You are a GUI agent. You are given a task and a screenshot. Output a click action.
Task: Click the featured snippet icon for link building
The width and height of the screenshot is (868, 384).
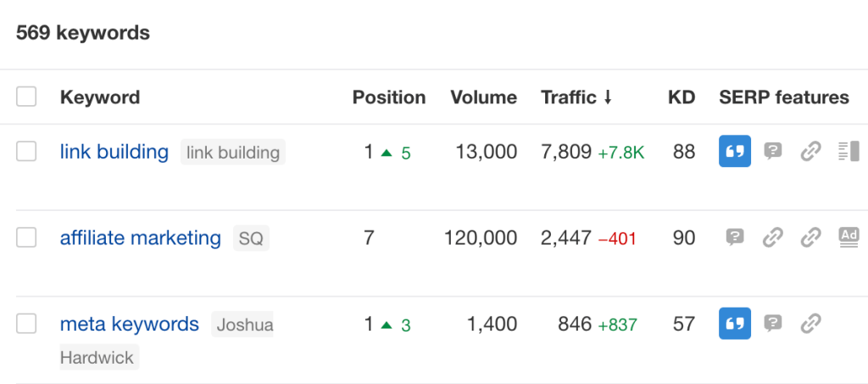[x=735, y=153]
